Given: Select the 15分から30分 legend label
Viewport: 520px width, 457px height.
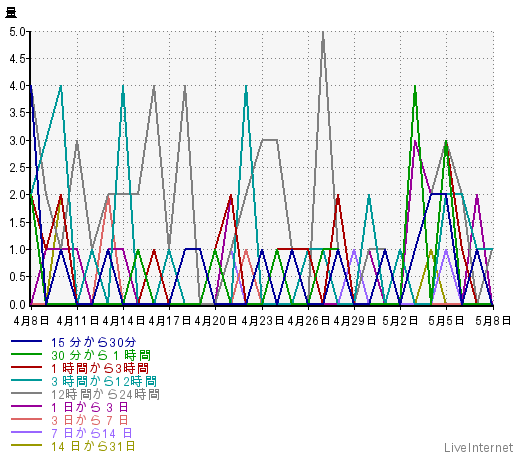Looking at the screenshot, I should tap(94, 342).
